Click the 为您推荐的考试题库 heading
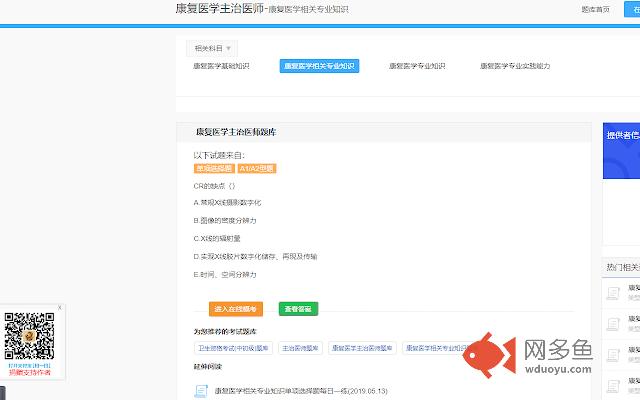This screenshot has height=400, width=640. point(225,331)
